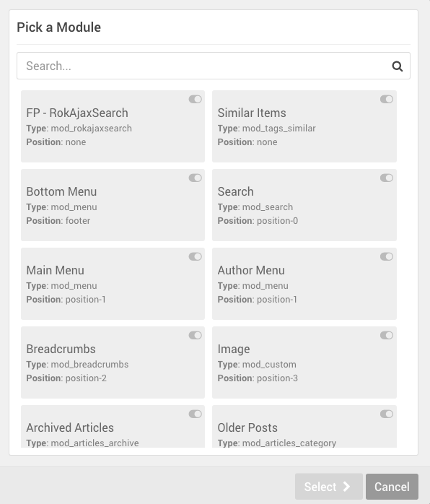Toggle the Image module switch

387,336
